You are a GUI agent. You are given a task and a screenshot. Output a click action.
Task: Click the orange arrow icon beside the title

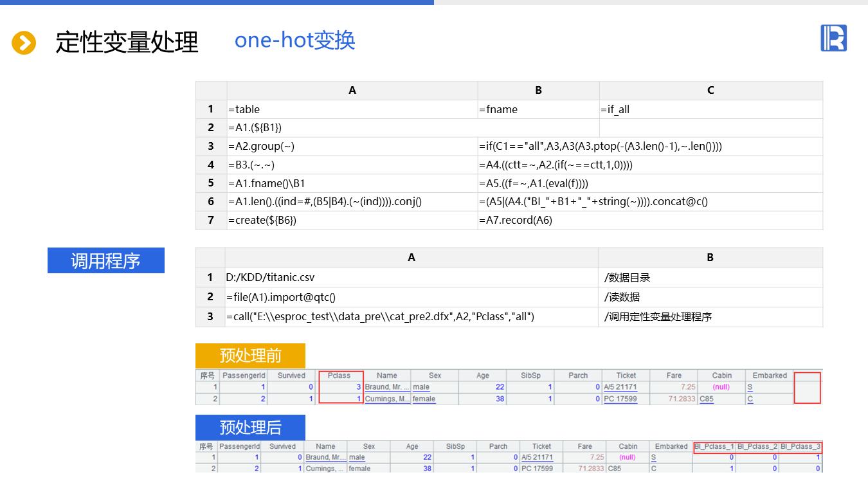[24, 43]
